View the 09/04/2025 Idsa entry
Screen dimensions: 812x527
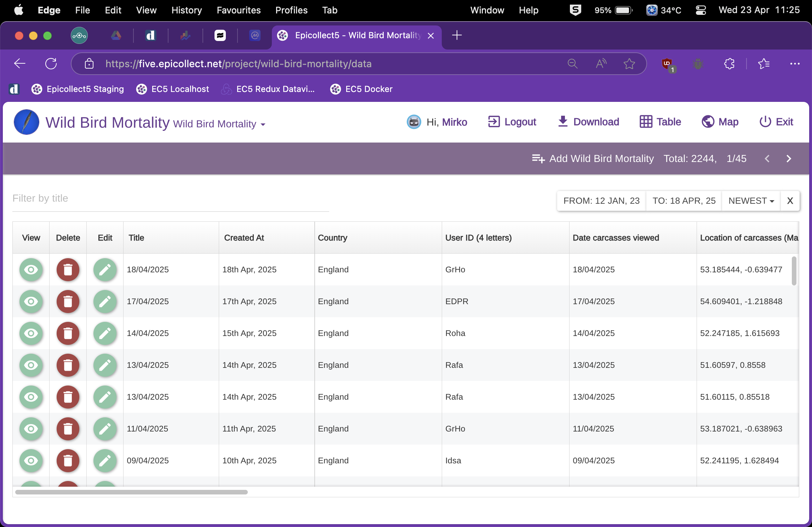pyautogui.click(x=31, y=461)
